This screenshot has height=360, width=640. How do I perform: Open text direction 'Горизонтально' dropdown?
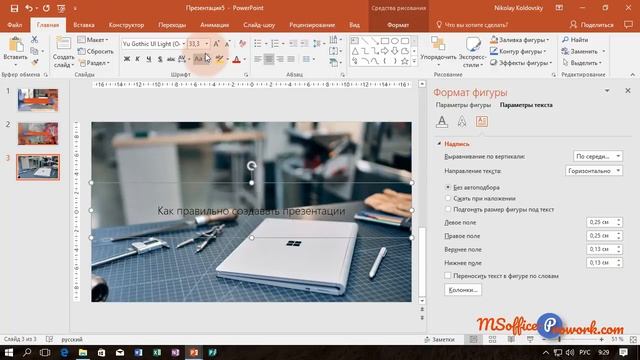[x=594, y=171]
